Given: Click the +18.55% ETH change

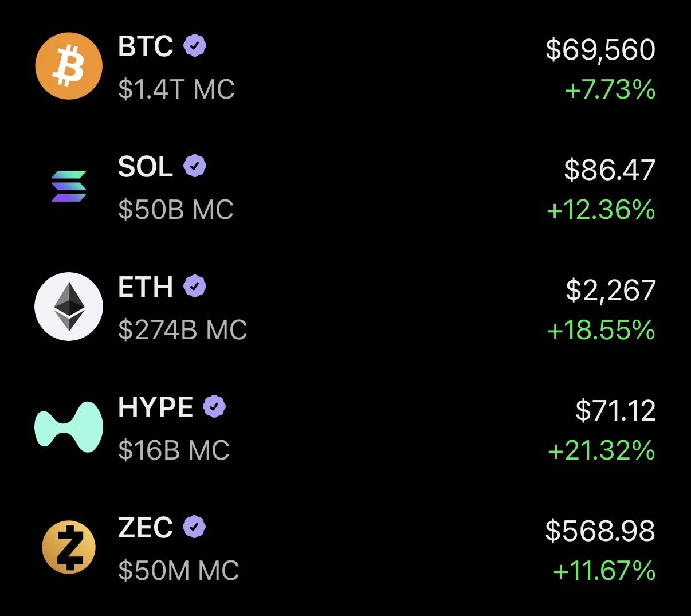Looking at the screenshot, I should point(601,331).
